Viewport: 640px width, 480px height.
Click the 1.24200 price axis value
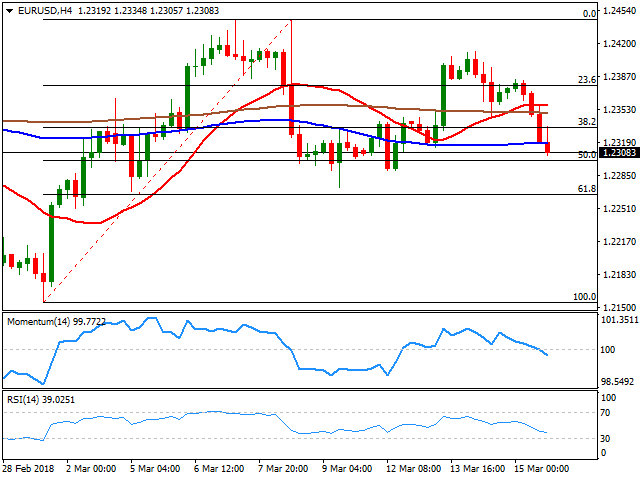click(619, 44)
